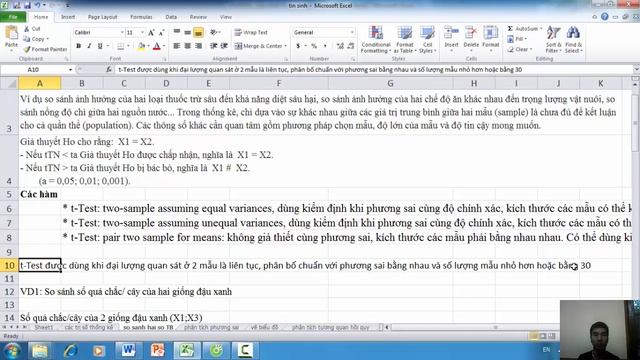Select the highlighted Bottom Align icon
This screenshot has height=360, width=640.
point(198,32)
